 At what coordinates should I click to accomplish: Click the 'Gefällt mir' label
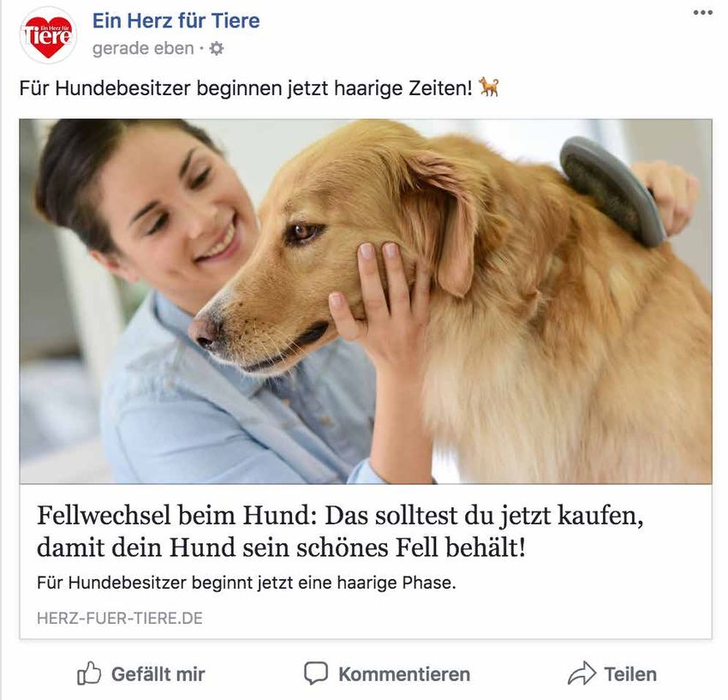pos(158,674)
